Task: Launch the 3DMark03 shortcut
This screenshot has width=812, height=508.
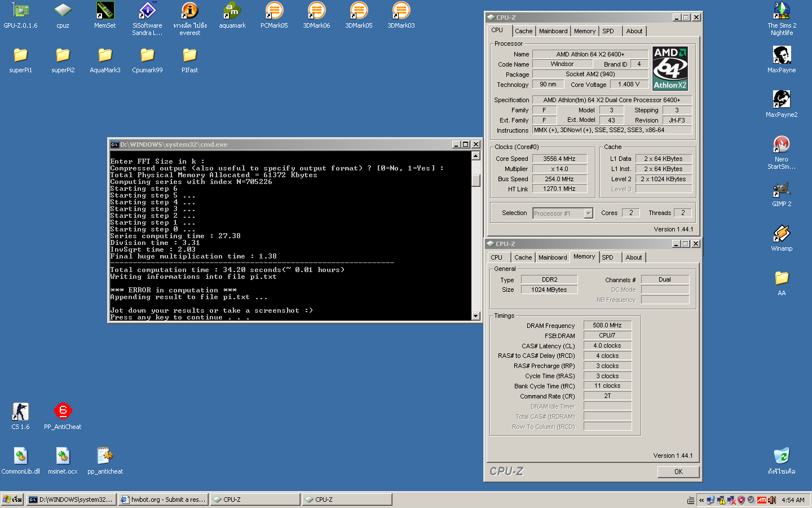Action: click(401, 15)
